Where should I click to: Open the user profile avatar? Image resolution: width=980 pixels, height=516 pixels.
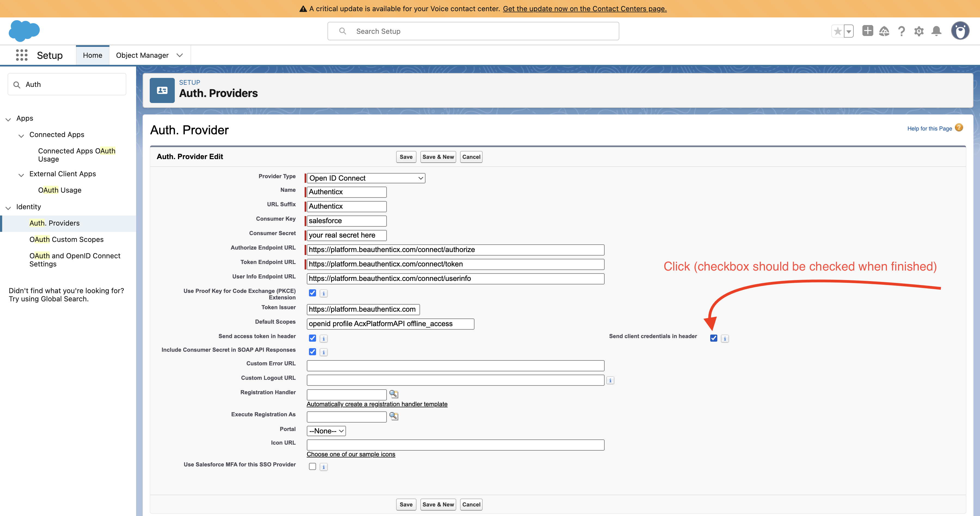960,31
